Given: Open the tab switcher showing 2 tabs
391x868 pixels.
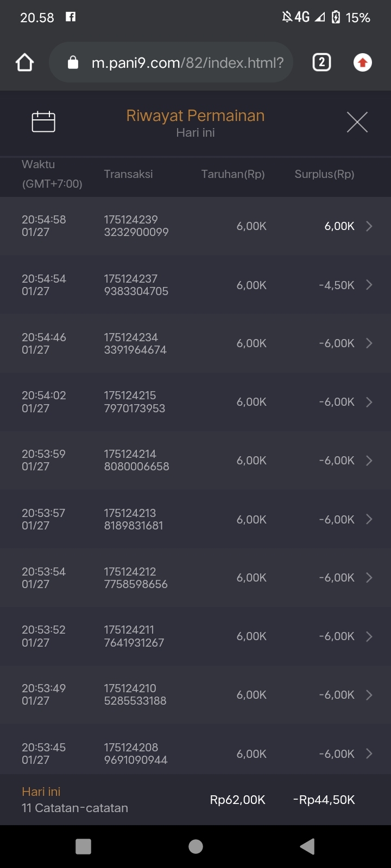Looking at the screenshot, I should click(x=321, y=63).
